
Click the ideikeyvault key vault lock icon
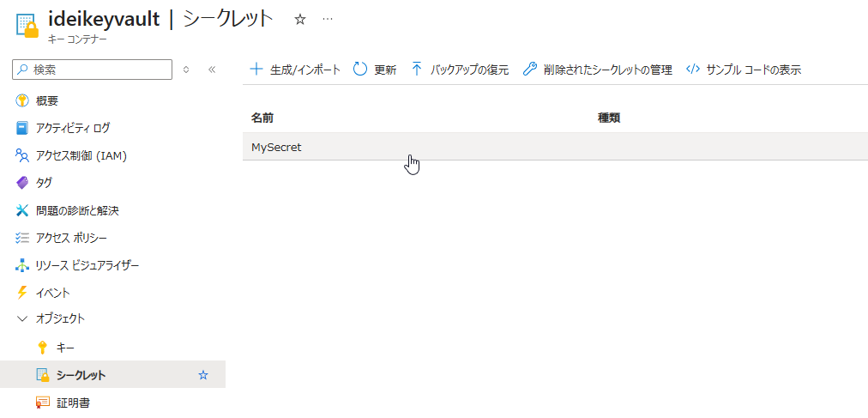click(x=27, y=26)
